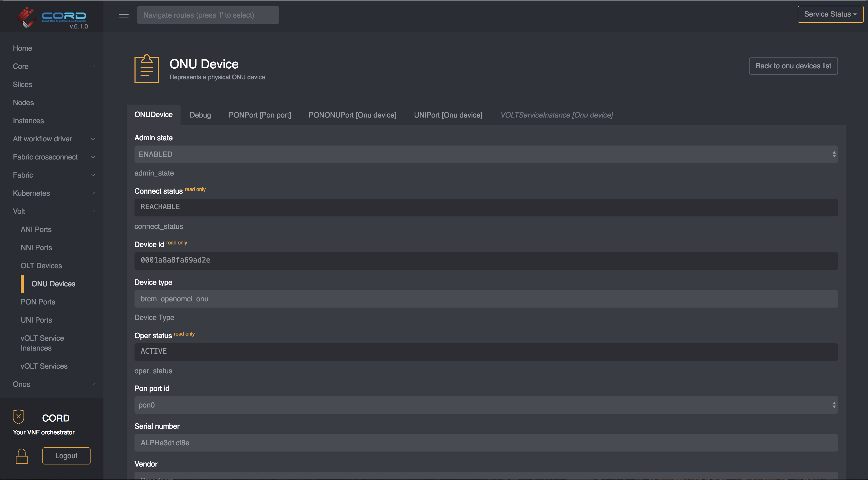Open ANI Ports under Volt
868x480 pixels.
click(x=36, y=229)
